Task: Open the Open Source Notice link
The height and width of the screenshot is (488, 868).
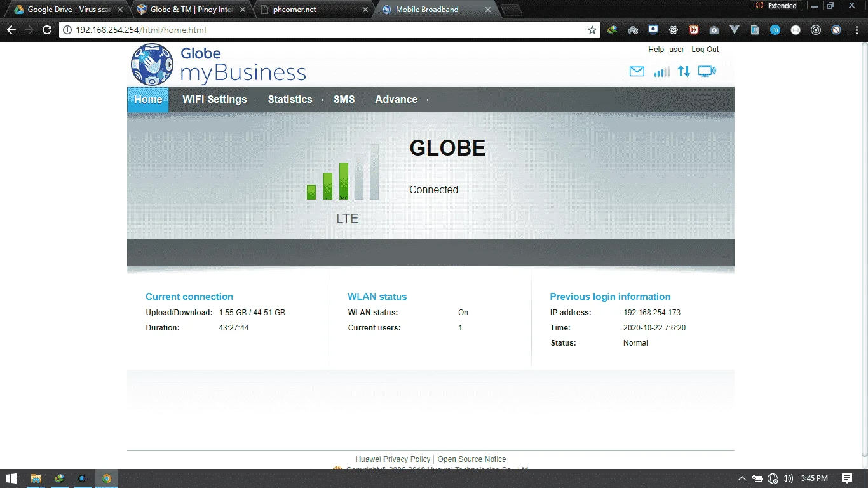Action: point(472,459)
